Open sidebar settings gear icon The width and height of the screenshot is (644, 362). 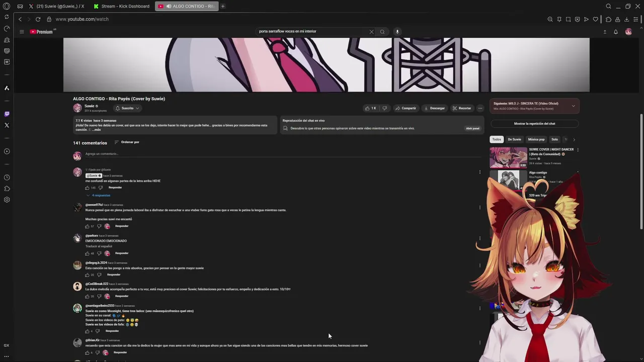point(7,200)
